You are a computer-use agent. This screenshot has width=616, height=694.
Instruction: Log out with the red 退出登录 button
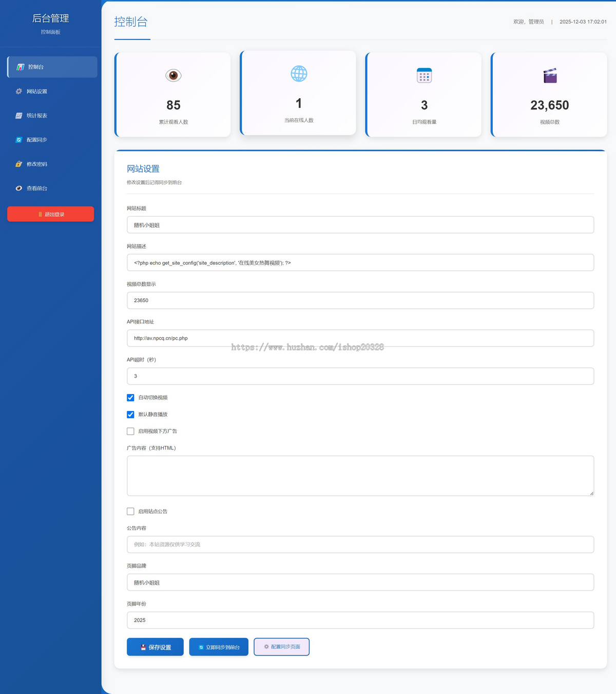click(x=51, y=214)
